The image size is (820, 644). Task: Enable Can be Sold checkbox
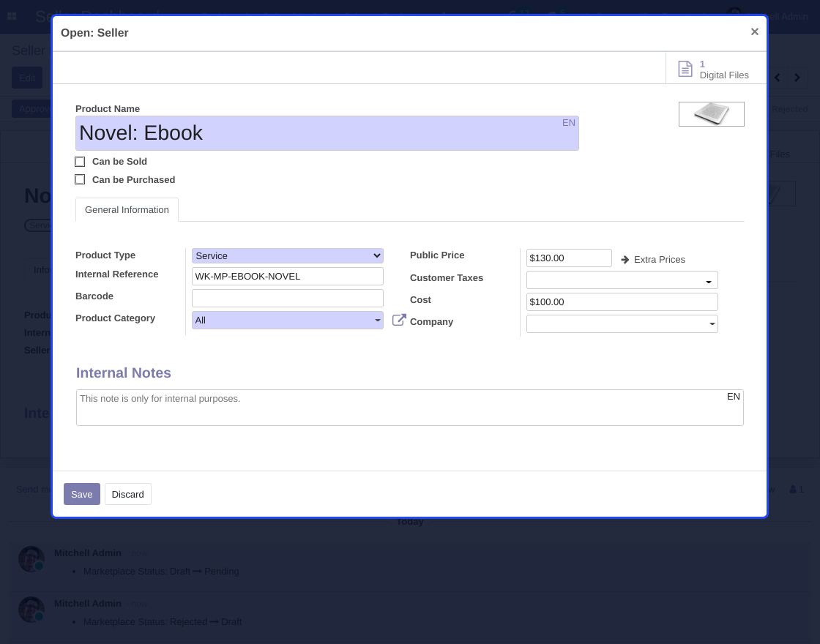(x=80, y=162)
